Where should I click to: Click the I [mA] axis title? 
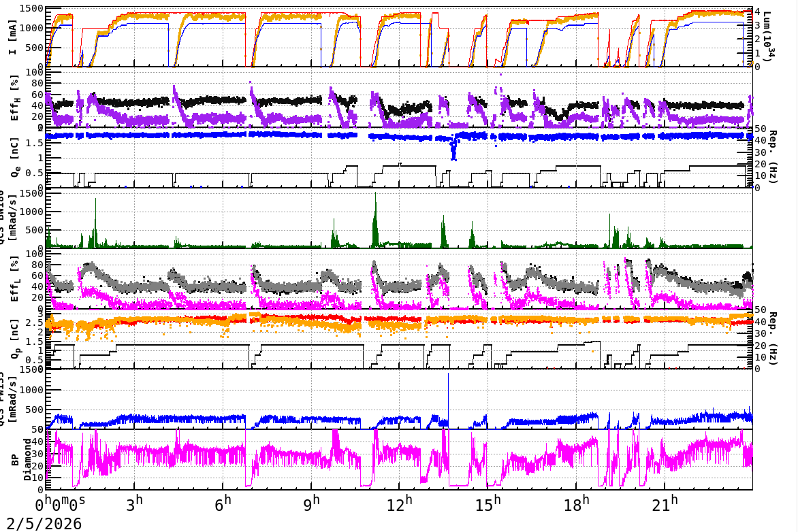pos(13,37)
